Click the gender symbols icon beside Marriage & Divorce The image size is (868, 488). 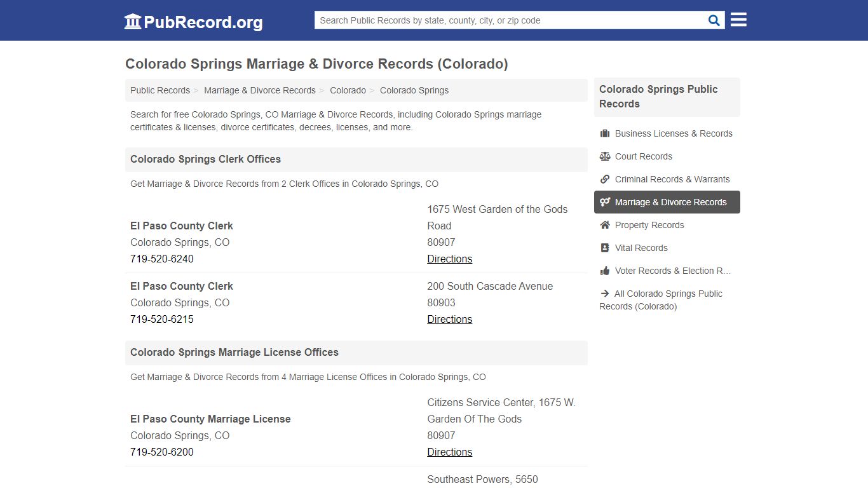[x=605, y=202]
